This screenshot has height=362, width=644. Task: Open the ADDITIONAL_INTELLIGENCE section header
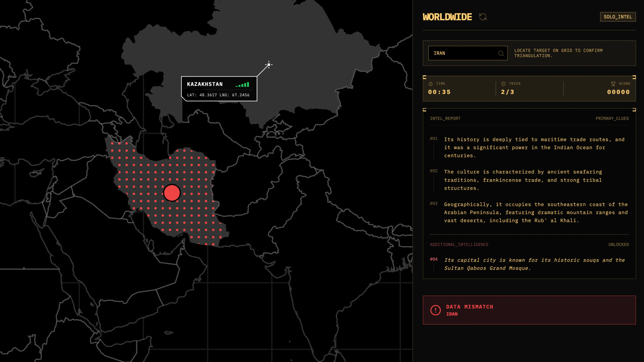[459, 245]
